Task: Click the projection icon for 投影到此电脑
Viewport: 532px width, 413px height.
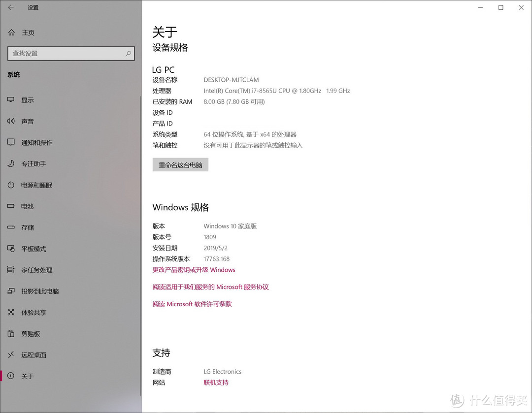Action: (11, 291)
